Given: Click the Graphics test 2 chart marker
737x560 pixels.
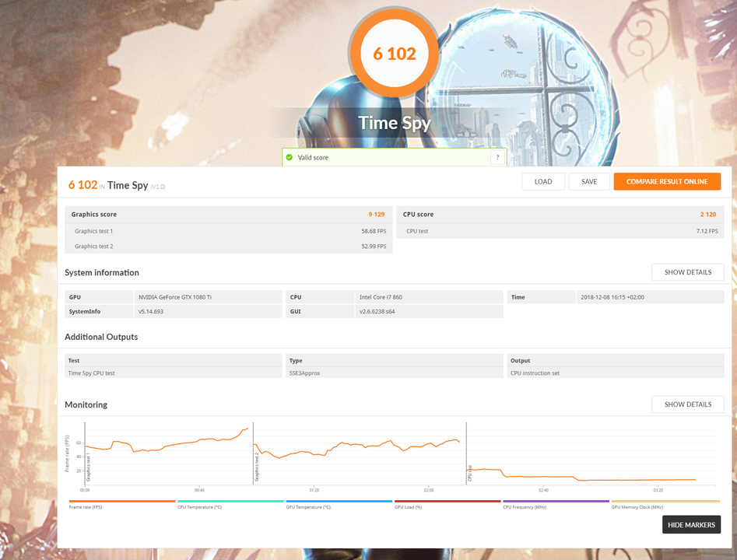Looking at the screenshot, I should point(257,467).
